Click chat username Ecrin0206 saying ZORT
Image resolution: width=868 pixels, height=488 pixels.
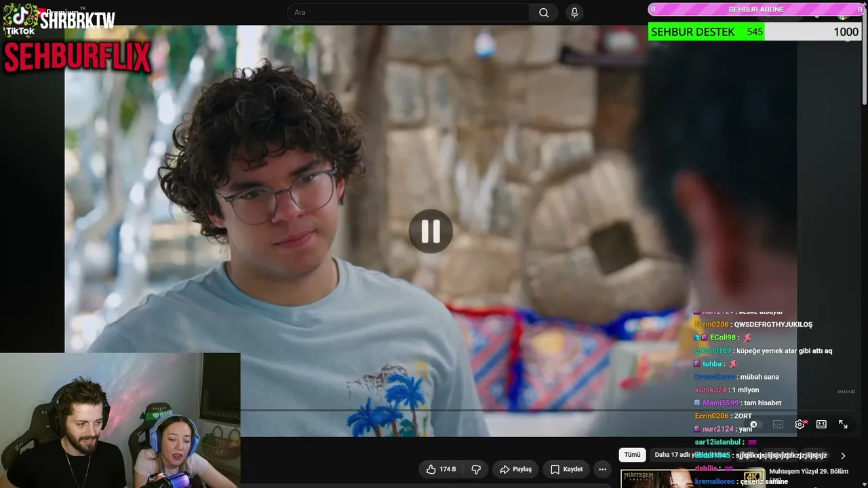point(711,416)
